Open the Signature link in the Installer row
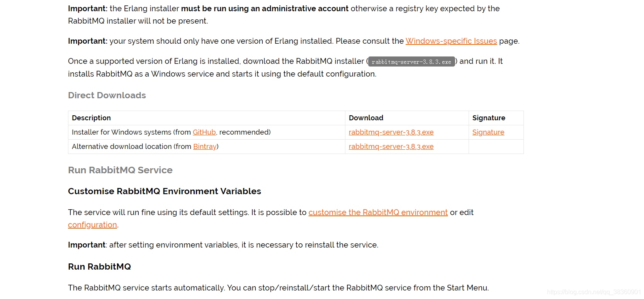The image size is (644, 299). [x=488, y=132]
